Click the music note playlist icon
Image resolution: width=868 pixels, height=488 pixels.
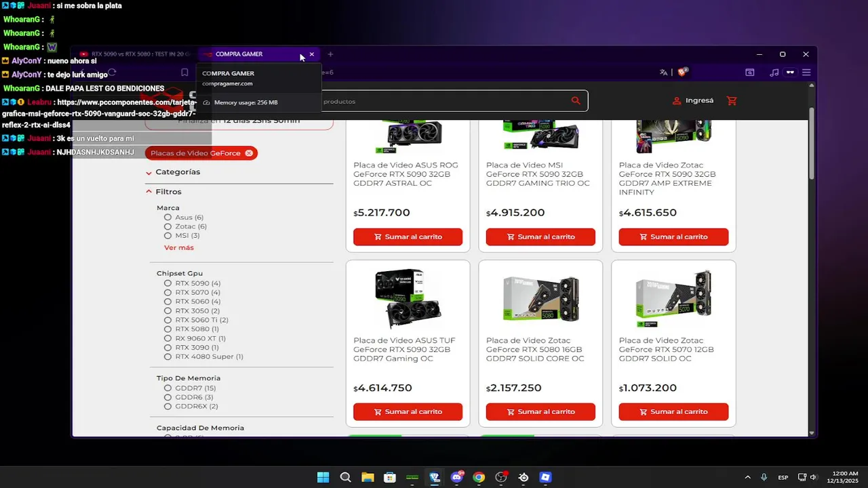(x=774, y=72)
